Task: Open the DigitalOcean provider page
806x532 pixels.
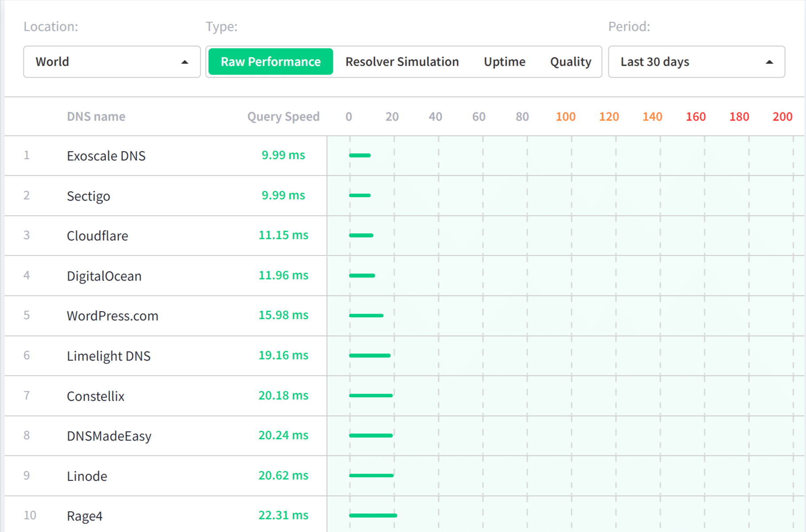Action: pos(104,276)
